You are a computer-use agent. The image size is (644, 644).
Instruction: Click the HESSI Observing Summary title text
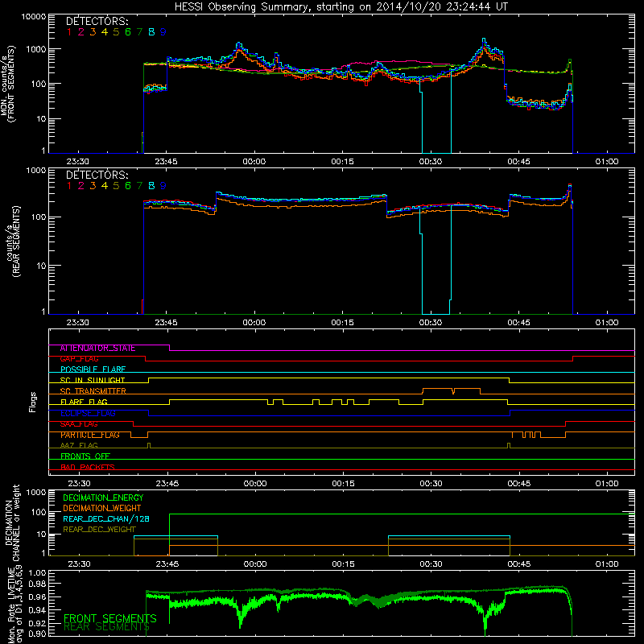[x=341, y=6]
